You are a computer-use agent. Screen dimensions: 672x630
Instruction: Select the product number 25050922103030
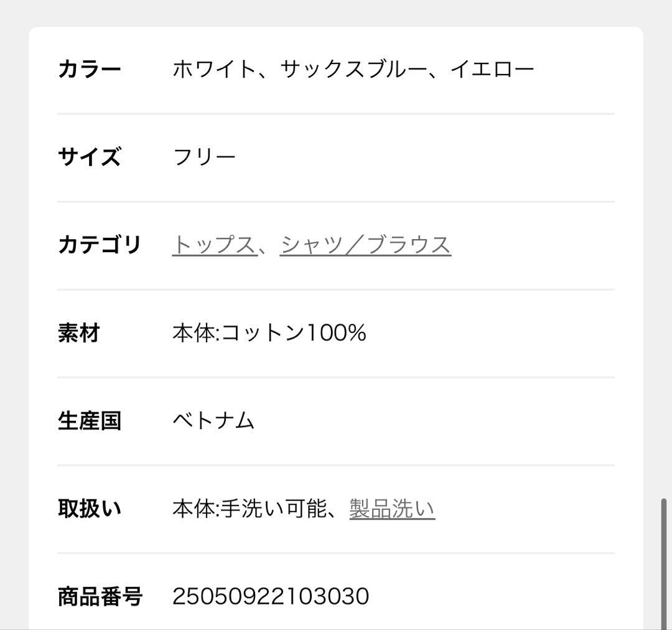pos(270,596)
